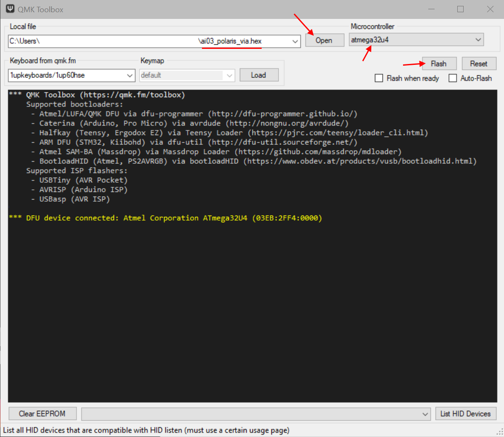The image size is (504, 437).
Task: Click the Atmel SAM-BA (Massdrop) log line
Action: (216, 152)
